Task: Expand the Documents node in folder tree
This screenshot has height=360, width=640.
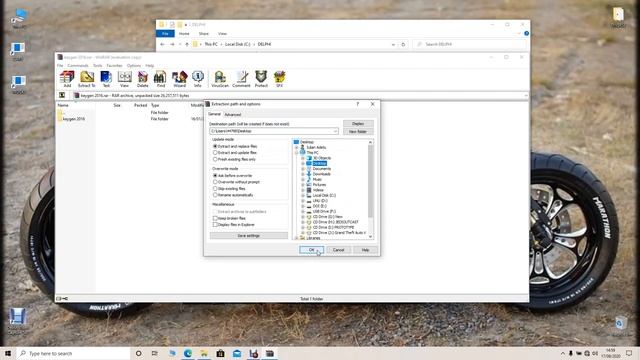Action: (303, 169)
